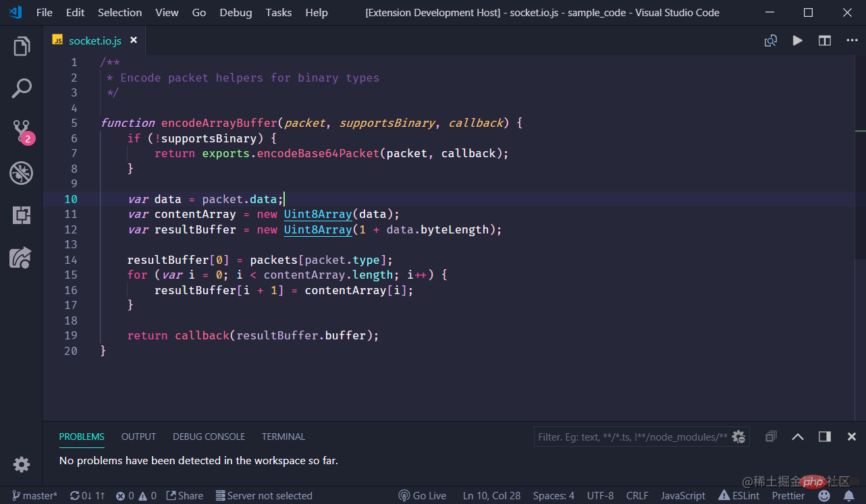
Task: Open the Explorer view in the activity bar
Action: 22,47
